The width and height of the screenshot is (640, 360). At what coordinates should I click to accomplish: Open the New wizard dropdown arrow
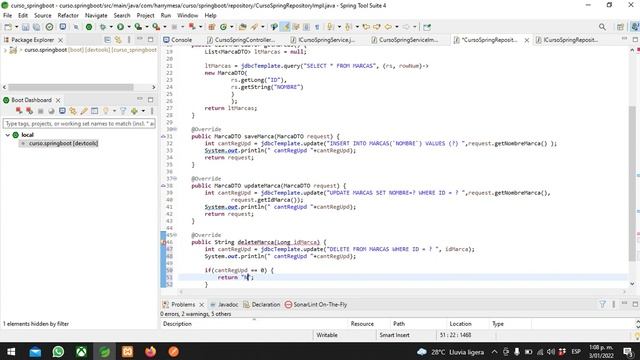tap(16, 27)
